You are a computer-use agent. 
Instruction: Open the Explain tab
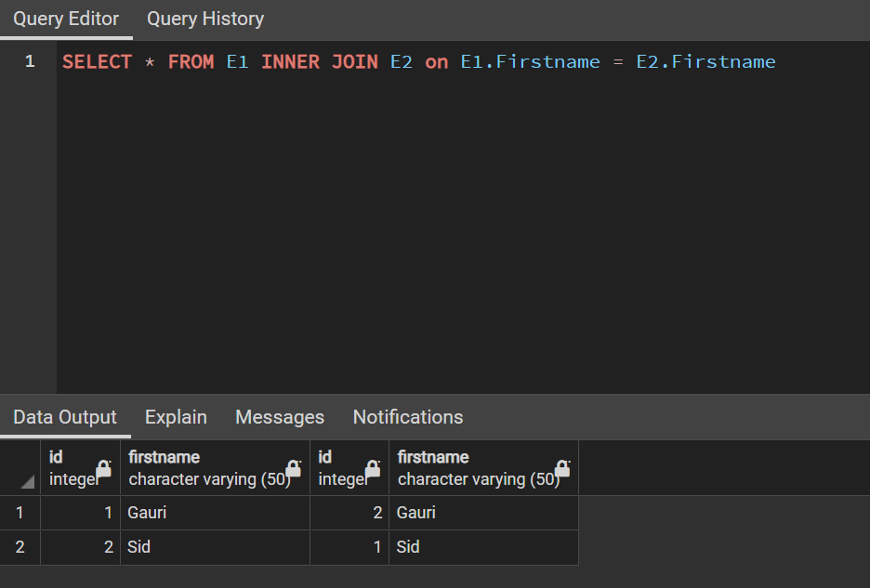pos(176,417)
